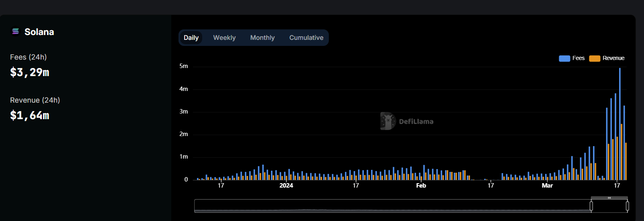
Task: Switch to the Monthly tab
Action: coord(263,37)
